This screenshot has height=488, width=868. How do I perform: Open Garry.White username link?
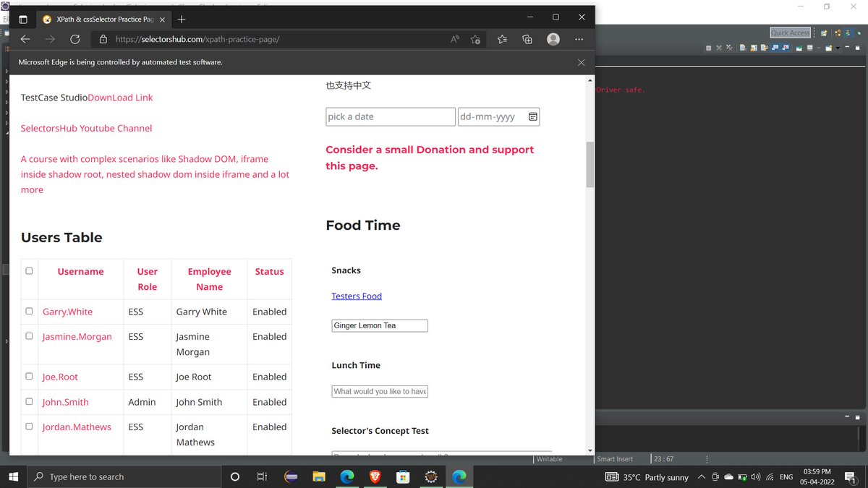coord(67,312)
